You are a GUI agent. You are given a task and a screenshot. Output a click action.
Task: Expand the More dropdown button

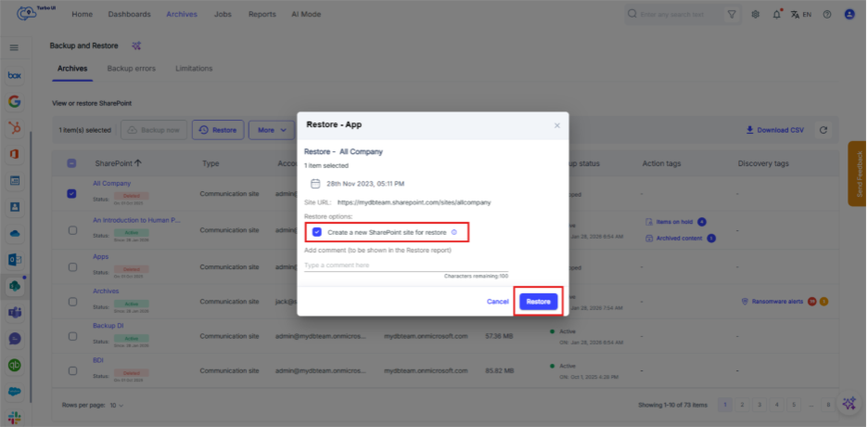coord(271,130)
